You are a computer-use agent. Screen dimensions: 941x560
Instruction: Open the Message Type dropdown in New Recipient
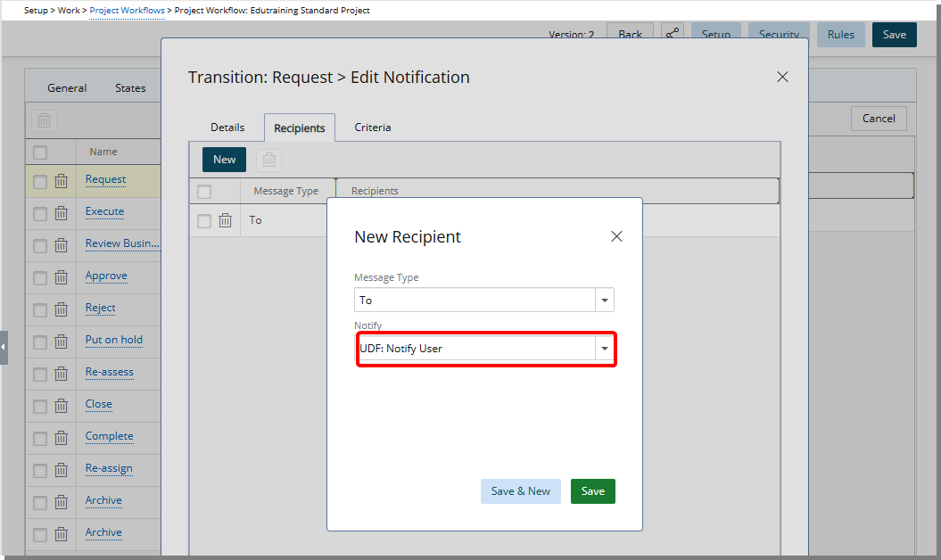(x=605, y=300)
